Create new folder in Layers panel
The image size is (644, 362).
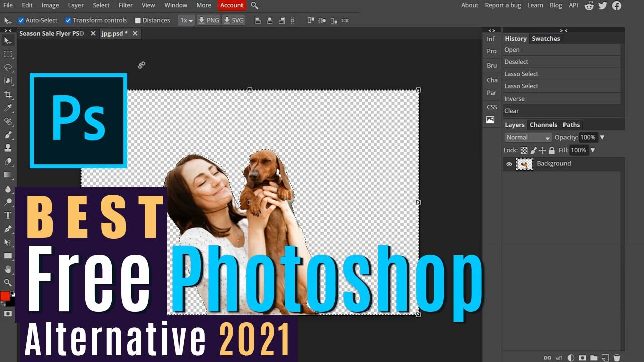[x=594, y=358]
